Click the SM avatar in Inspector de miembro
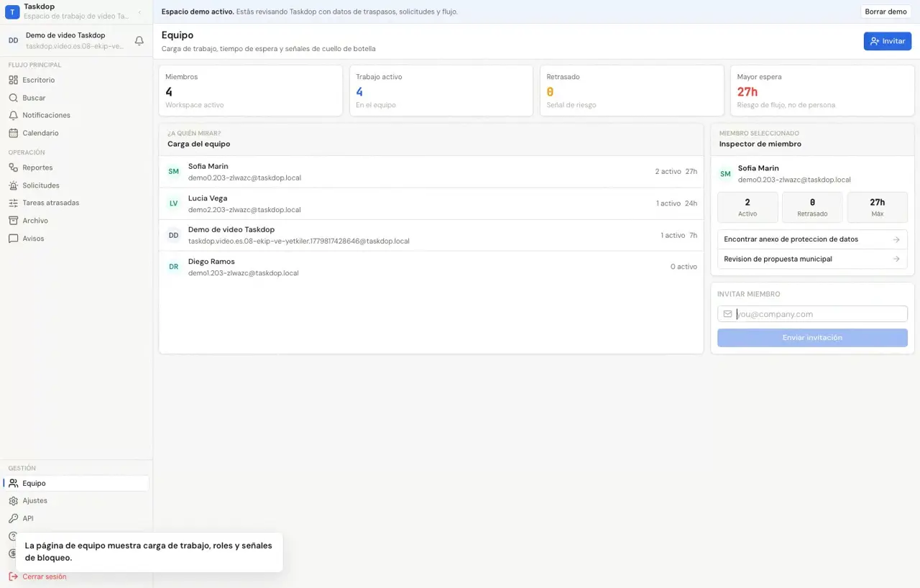 (725, 174)
